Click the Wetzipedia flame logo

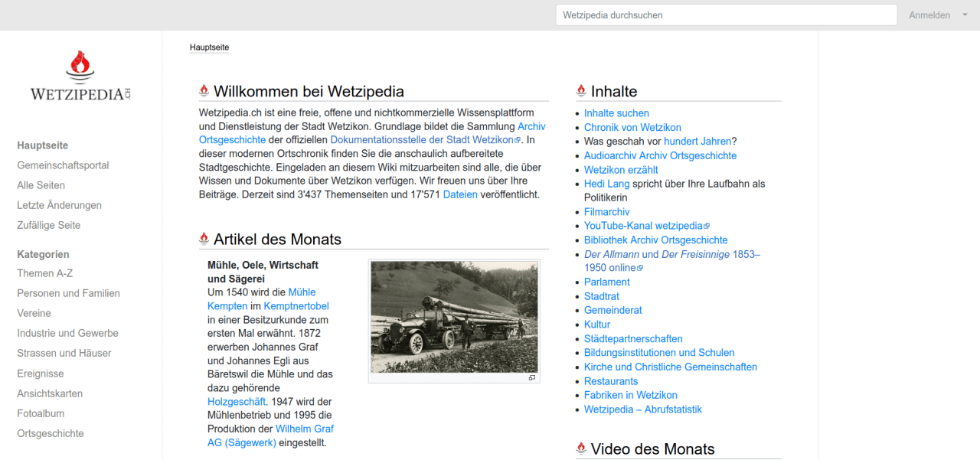[x=81, y=77]
